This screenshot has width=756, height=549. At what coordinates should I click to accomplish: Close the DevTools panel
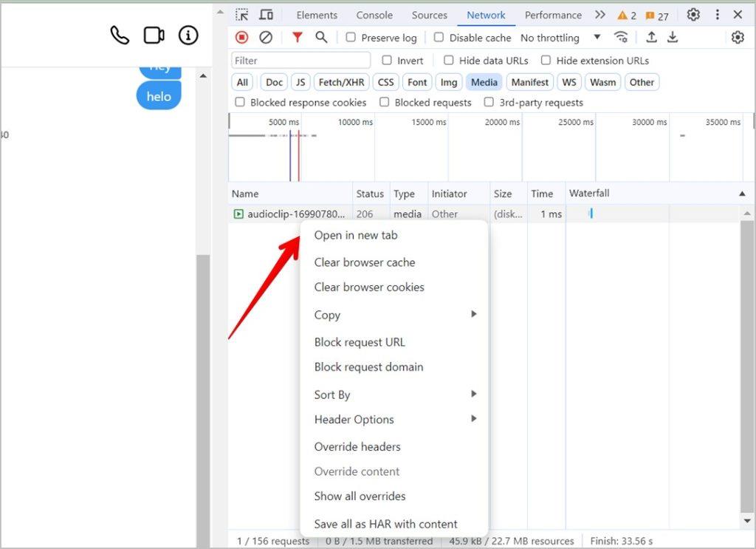coord(738,15)
